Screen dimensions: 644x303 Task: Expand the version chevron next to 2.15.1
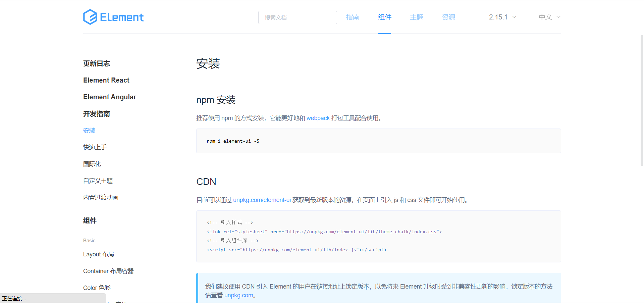click(515, 17)
